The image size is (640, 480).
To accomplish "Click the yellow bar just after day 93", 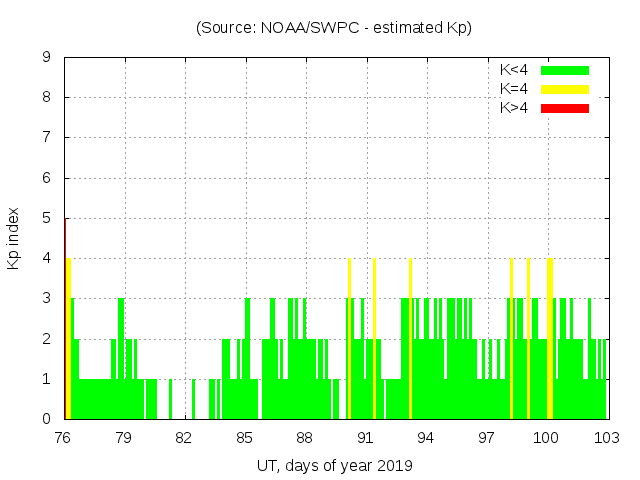I will tap(410, 340).
